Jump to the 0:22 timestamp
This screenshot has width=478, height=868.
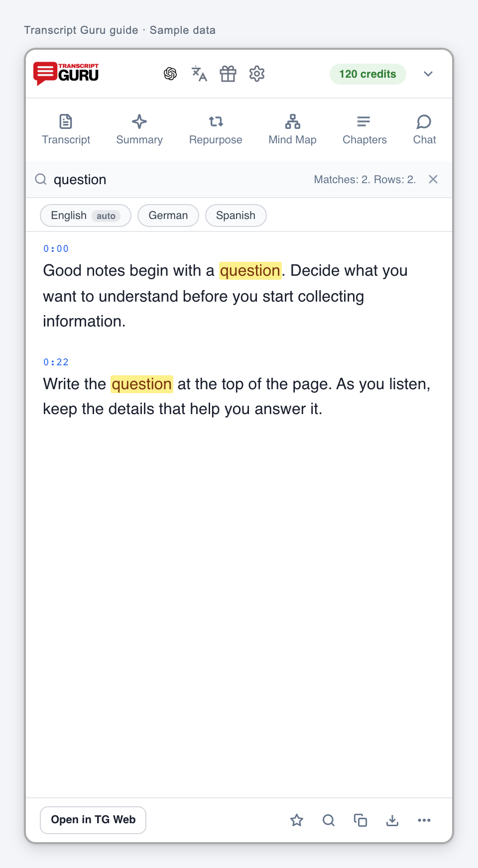click(56, 362)
